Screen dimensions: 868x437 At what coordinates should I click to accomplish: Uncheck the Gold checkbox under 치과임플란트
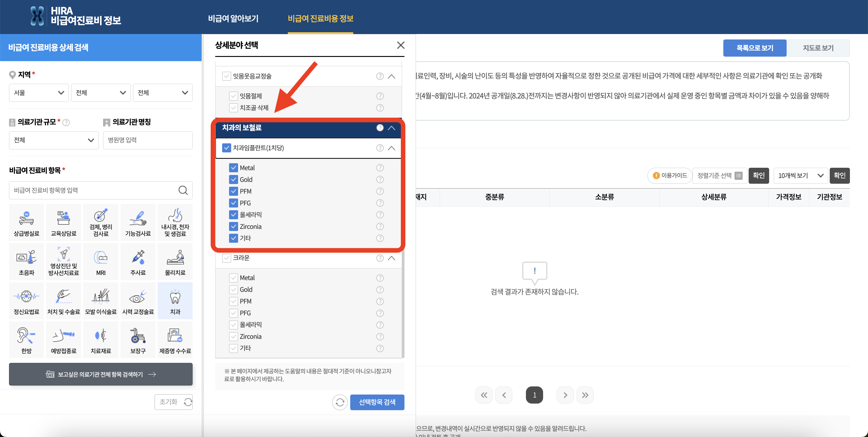point(234,179)
